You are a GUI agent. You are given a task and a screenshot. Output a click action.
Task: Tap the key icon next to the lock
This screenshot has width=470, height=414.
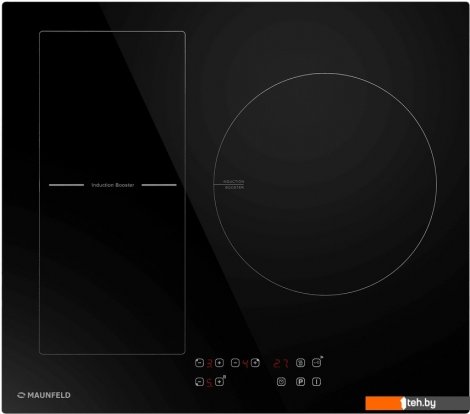[317, 362]
